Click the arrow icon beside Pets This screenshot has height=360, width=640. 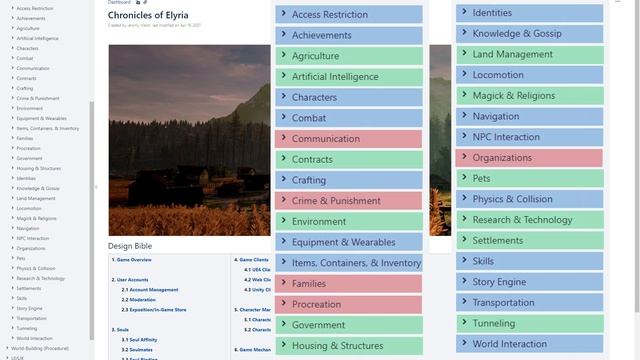pyautogui.click(x=464, y=177)
